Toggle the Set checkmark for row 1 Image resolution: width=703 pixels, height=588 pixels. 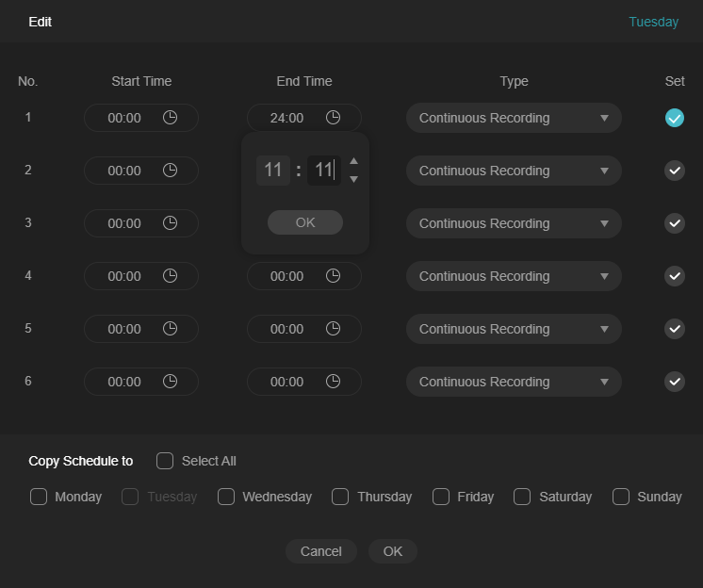coord(675,118)
